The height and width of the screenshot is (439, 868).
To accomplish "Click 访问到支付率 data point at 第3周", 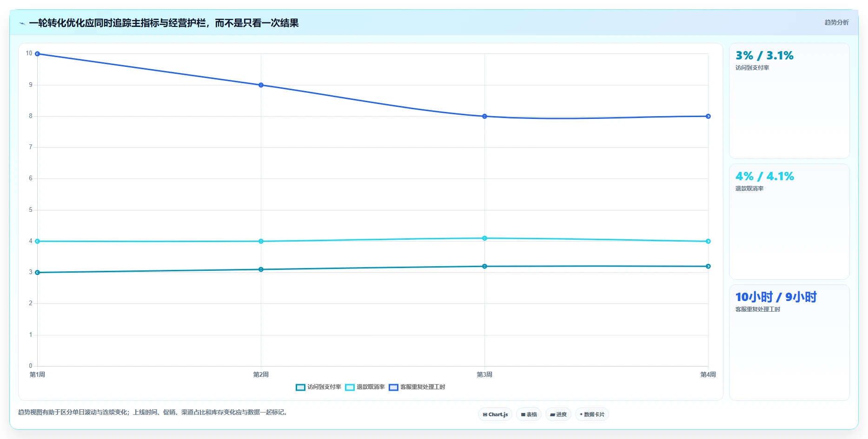I will [484, 266].
